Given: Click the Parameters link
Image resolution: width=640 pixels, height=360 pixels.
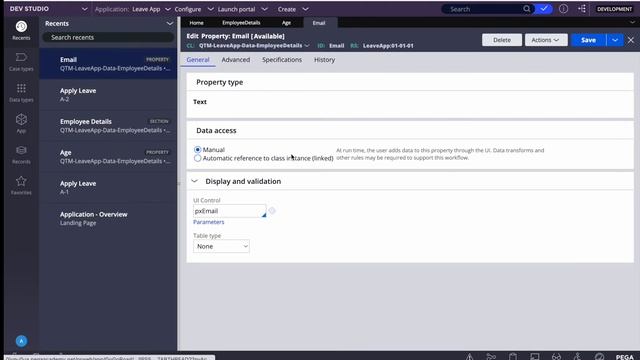Looking at the screenshot, I should coord(209,222).
